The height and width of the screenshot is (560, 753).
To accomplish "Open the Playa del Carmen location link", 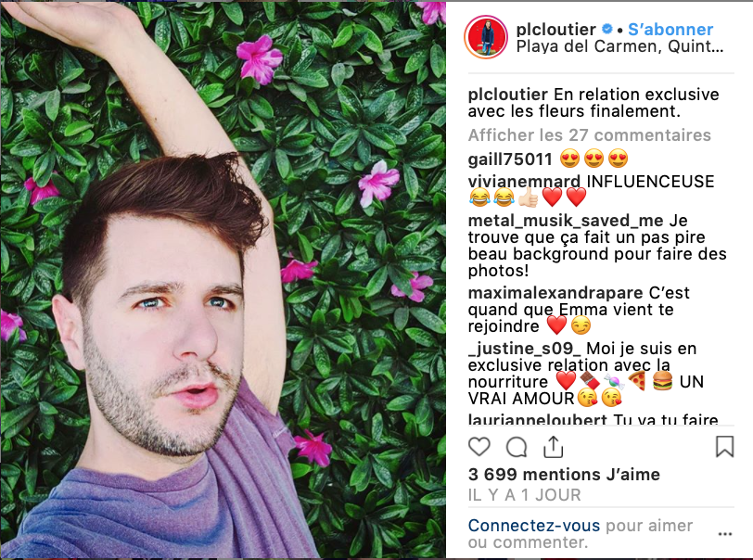I will (619, 46).
